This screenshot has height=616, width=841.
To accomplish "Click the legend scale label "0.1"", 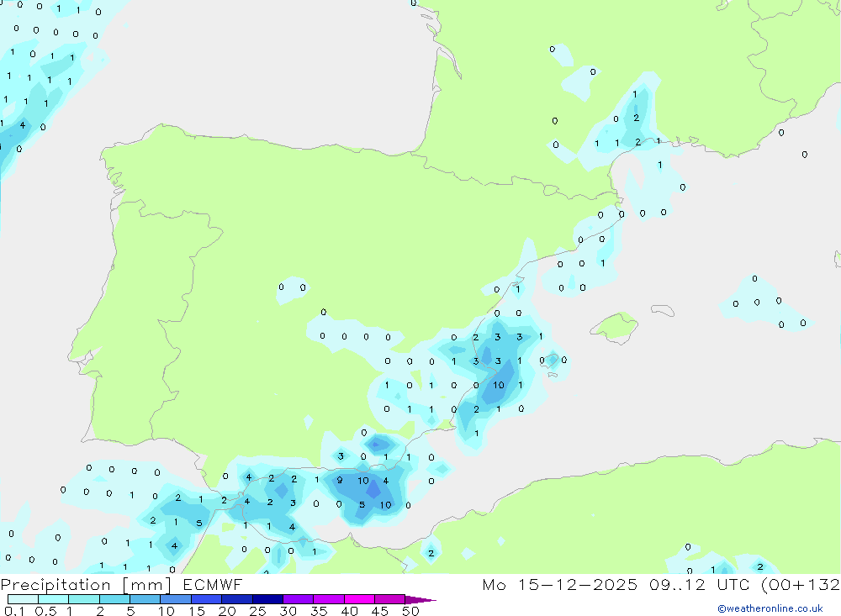I will (x=14, y=611).
